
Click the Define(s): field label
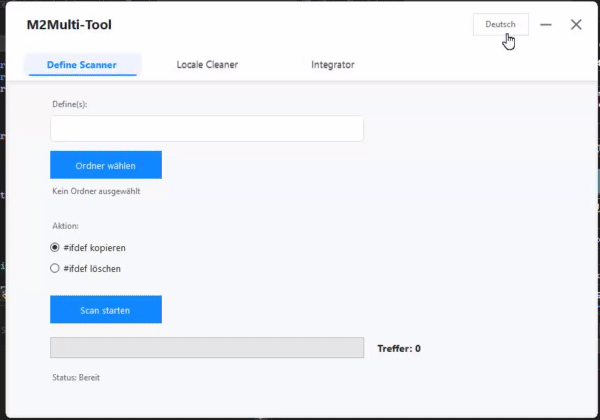coord(69,103)
